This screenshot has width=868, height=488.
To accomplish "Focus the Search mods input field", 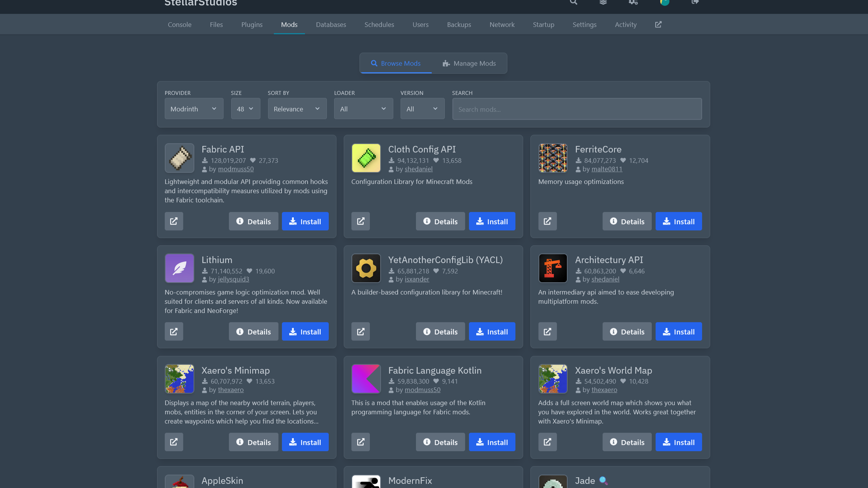I will click(x=576, y=109).
